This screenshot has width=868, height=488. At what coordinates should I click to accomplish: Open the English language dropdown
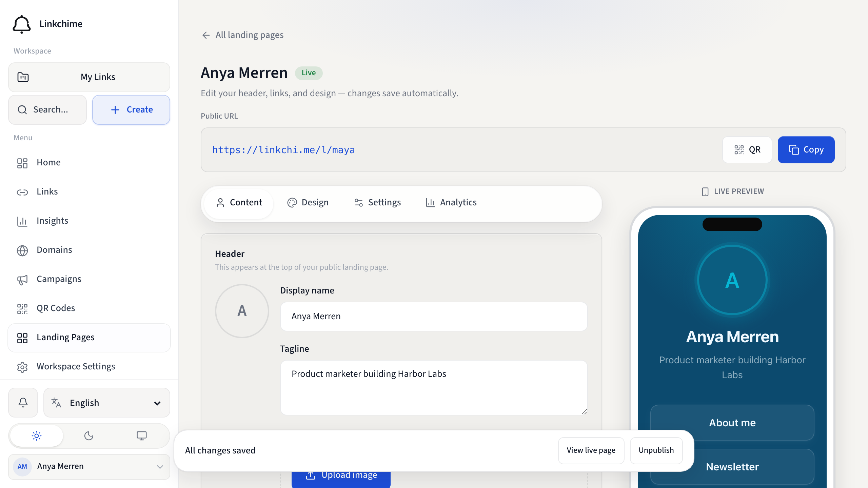(x=107, y=403)
